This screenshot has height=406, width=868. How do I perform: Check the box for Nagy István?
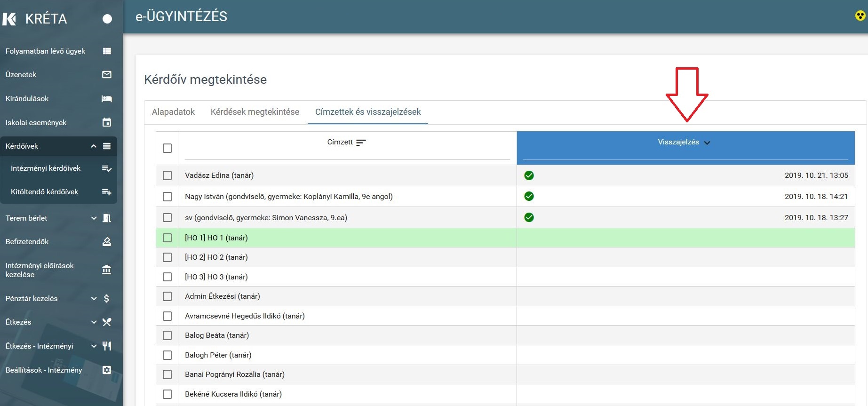click(x=167, y=197)
